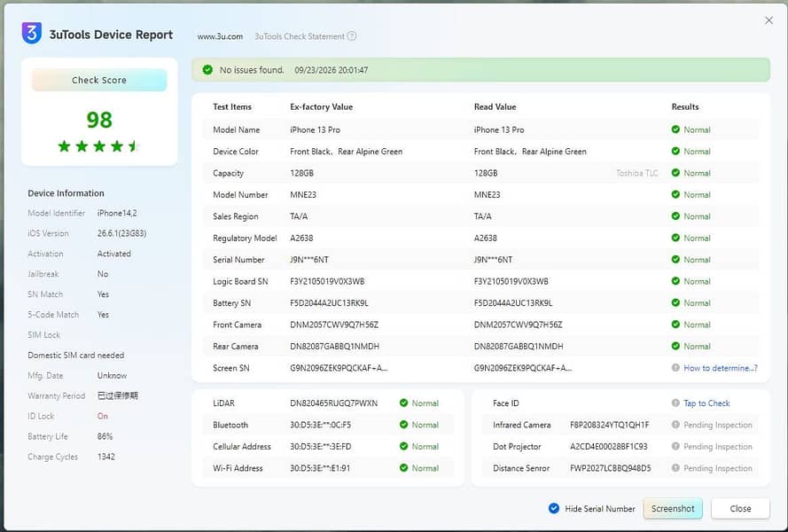Screen dimensions: 788x532
Task: Click the Model Identifier iPhone14,2 value
Action: point(117,213)
